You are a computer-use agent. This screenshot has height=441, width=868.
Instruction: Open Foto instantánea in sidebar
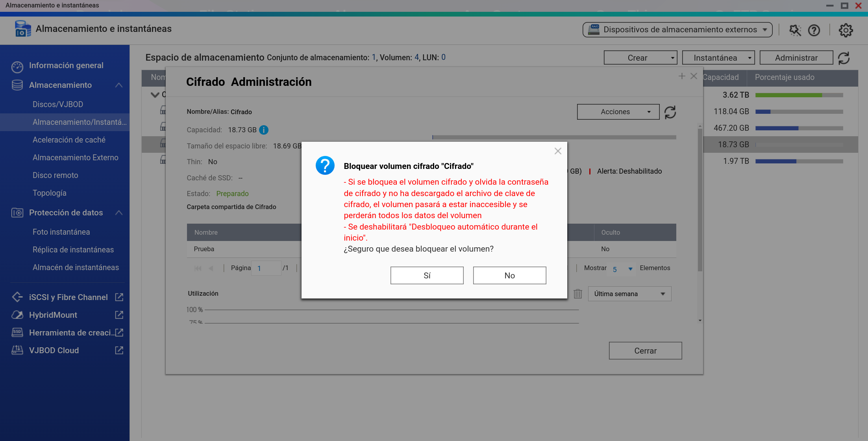tap(61, 232)
